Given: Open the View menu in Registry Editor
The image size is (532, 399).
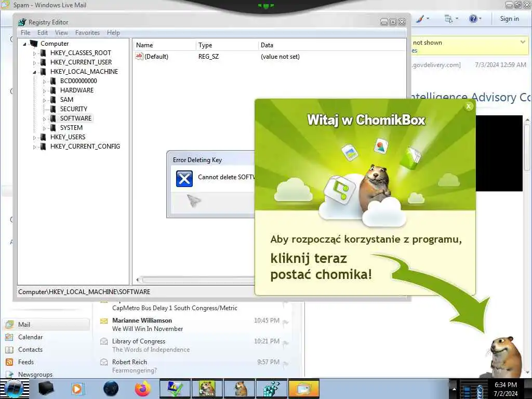Looking at the screenshot, I should tap(61, 33).
